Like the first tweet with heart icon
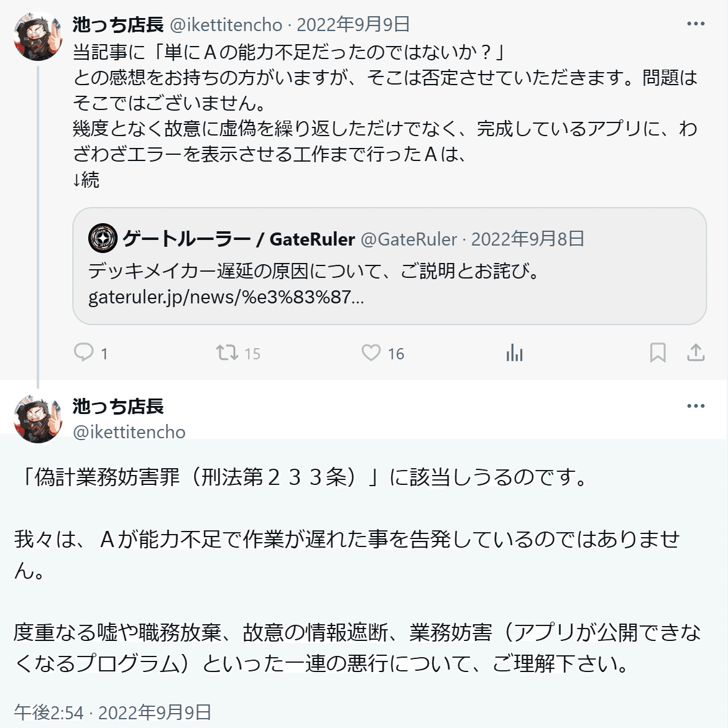Viewport: 728px width, 728px height. coord(371,353)
